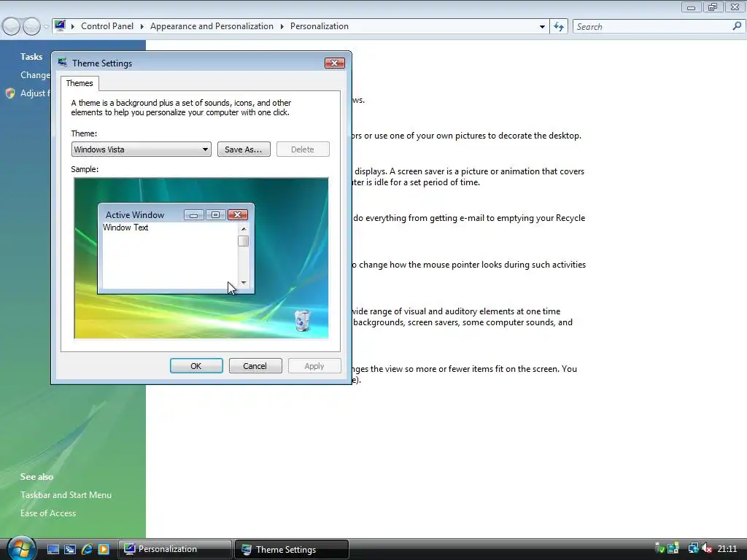This screenshot has width=747, height=560.
Task: Click the sample window's minimize button
Action: coord(193,215)
